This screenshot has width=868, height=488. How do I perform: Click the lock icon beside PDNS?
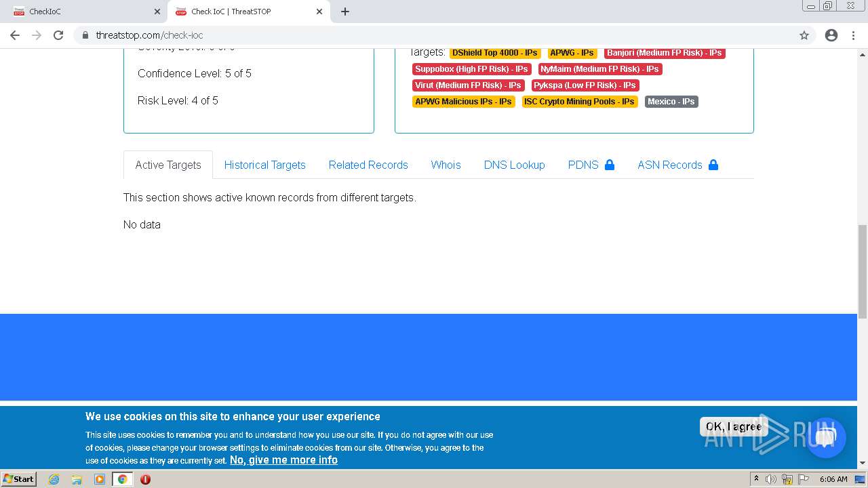tap(609, 165)
